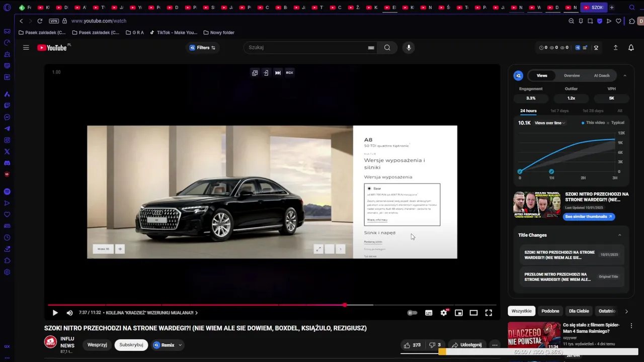Image resolution: width=644 pixels, height=362 pixels.
Task: Open the upload video icon
Action: 615,48
